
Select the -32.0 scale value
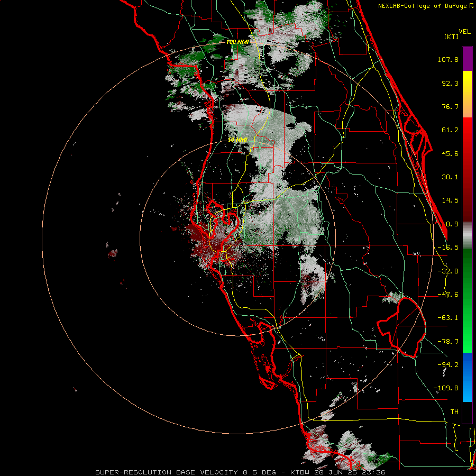coord(448,271)
